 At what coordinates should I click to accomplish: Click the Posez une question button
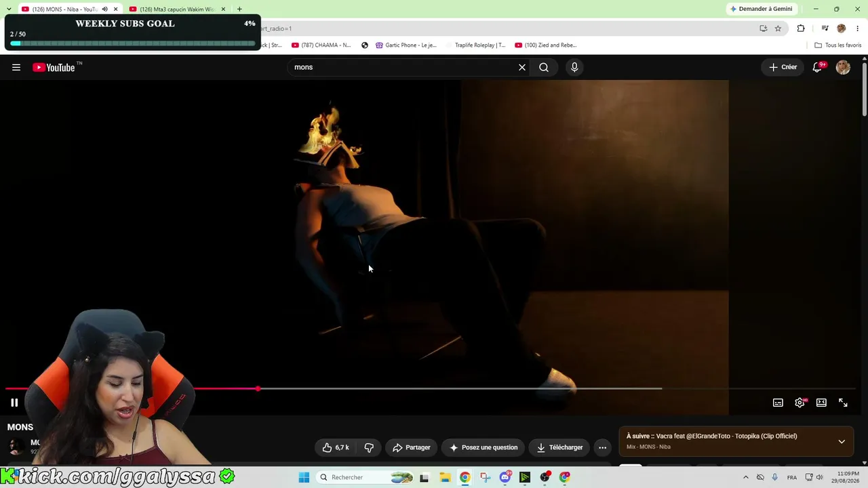(484, 447)
